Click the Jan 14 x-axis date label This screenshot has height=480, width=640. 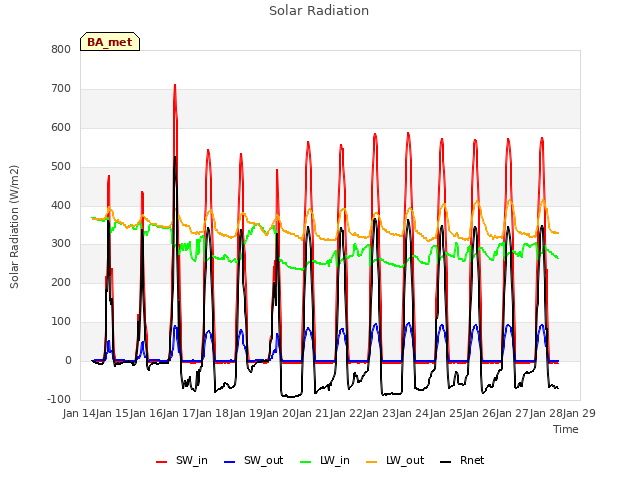coord(79,413)
